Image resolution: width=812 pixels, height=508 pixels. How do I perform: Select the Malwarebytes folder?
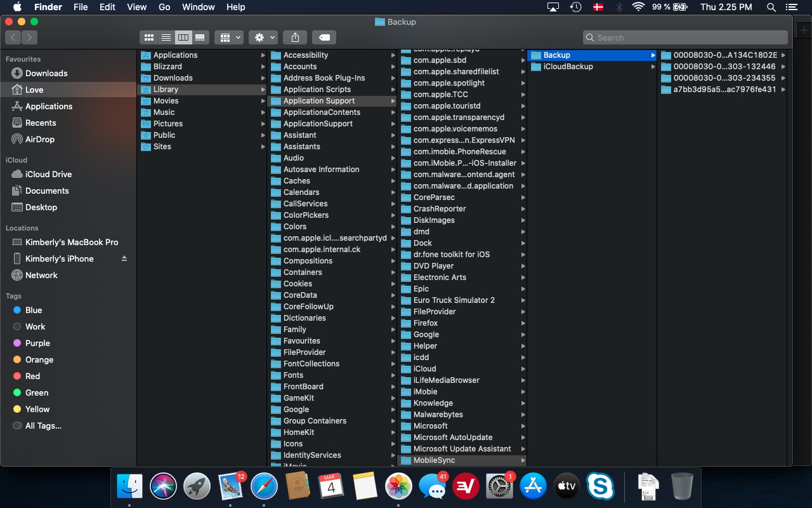pos(462,415)
